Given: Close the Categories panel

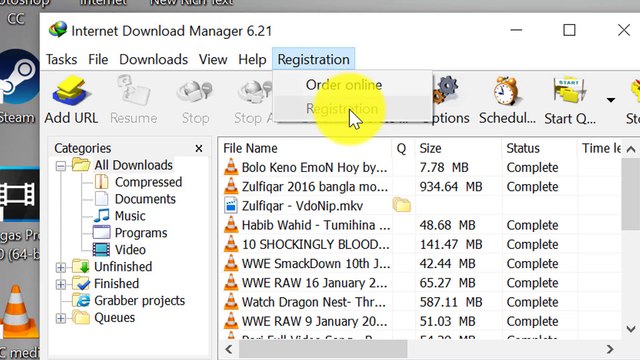Looking at the screenshot, I should (199, 149).
